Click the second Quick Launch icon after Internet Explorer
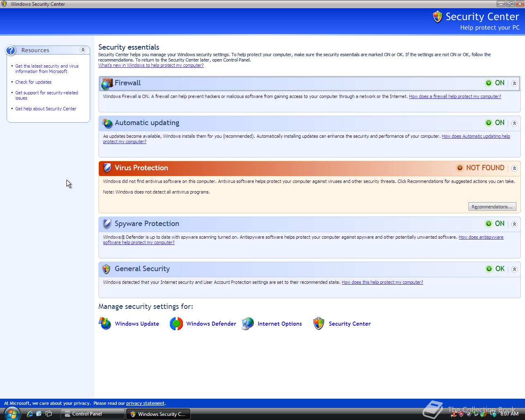The image size is (525, 420). pos(39,414)
